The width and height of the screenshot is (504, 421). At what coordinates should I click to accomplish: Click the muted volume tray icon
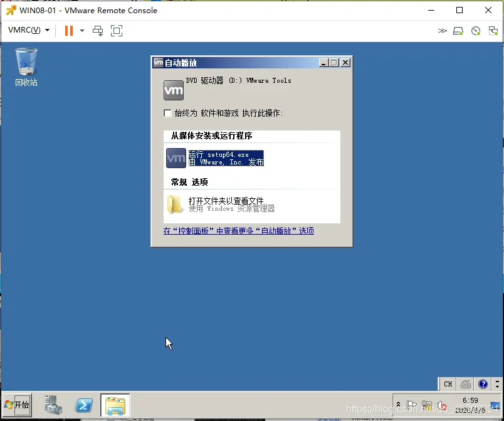coord(442,406)
